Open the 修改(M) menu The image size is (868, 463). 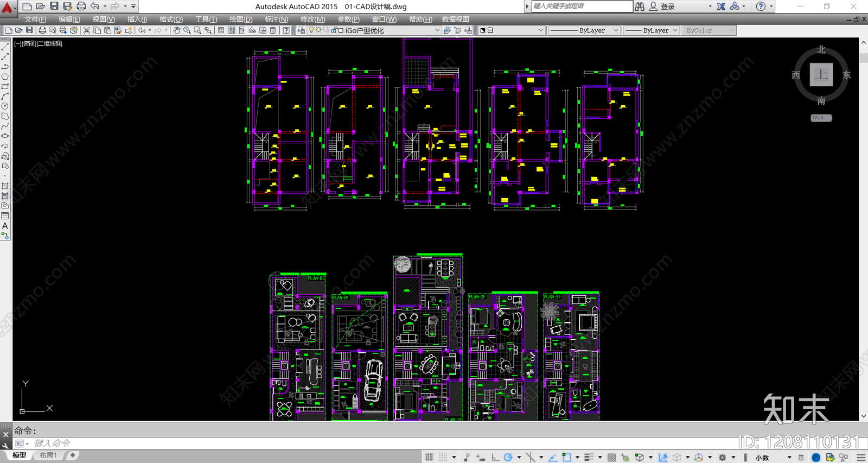coord(312,19)
